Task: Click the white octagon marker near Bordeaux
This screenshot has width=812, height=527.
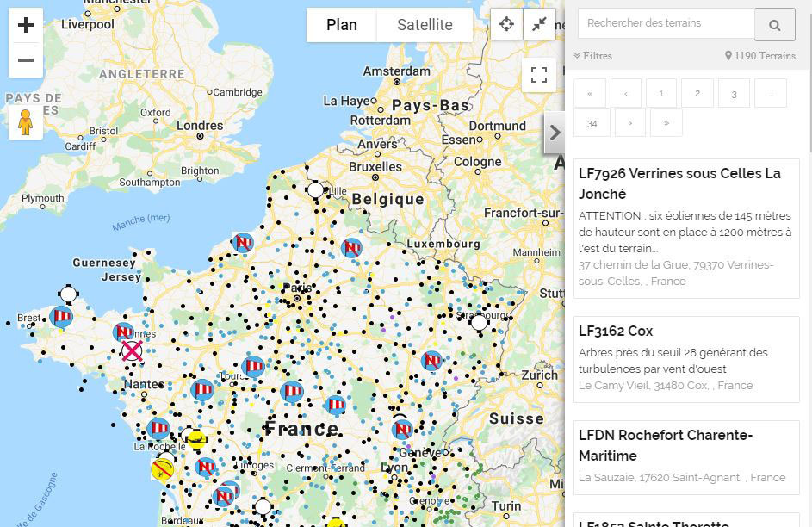Action: [x=263, y=506]
